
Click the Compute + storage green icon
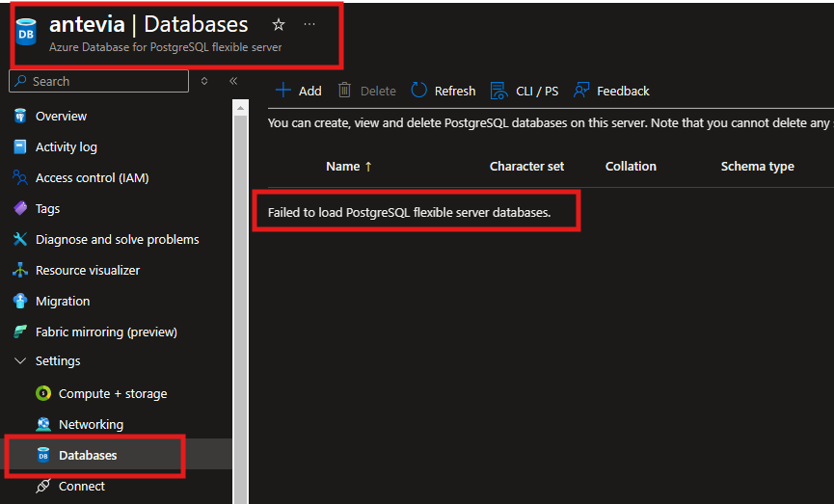point(43,393)
